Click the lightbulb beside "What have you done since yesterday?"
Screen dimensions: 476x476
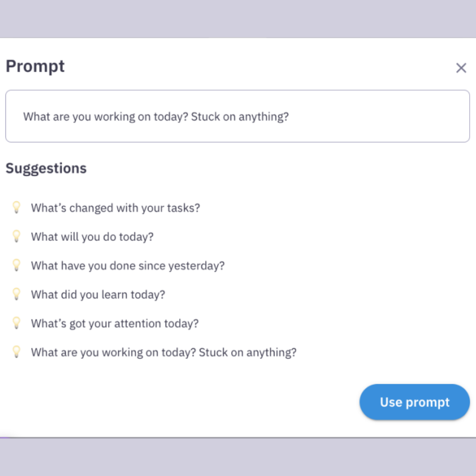click(x=16, y=265)
